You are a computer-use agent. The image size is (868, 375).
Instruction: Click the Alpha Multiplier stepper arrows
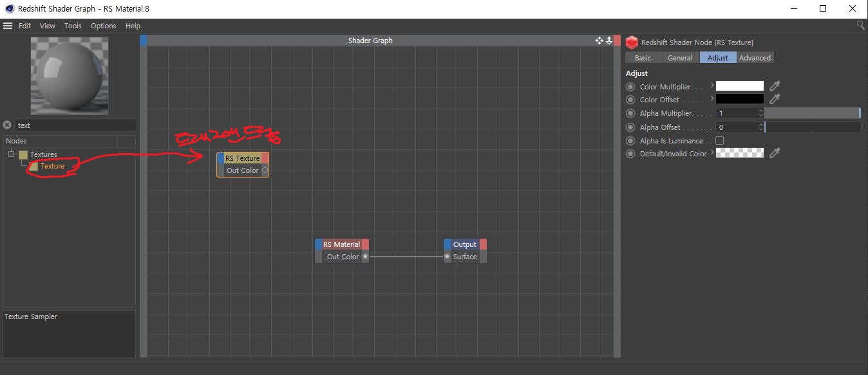click(x=760, y=113)
